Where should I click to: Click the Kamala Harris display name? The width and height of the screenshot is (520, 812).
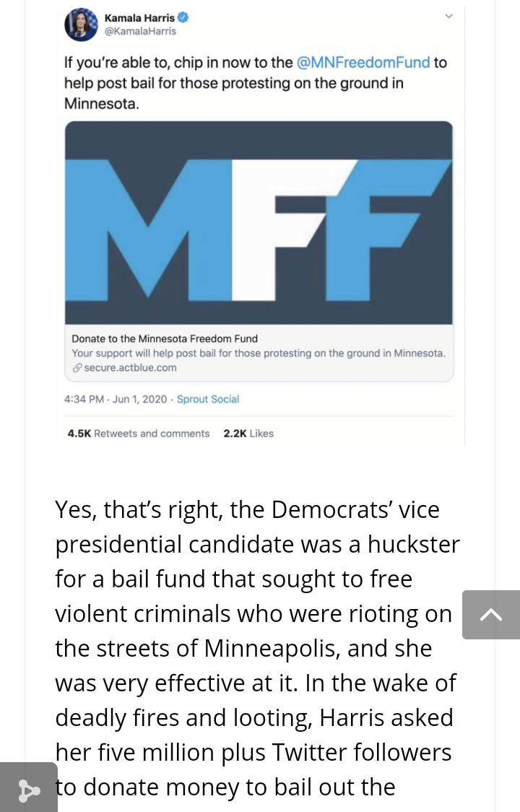tap(139, 17)
